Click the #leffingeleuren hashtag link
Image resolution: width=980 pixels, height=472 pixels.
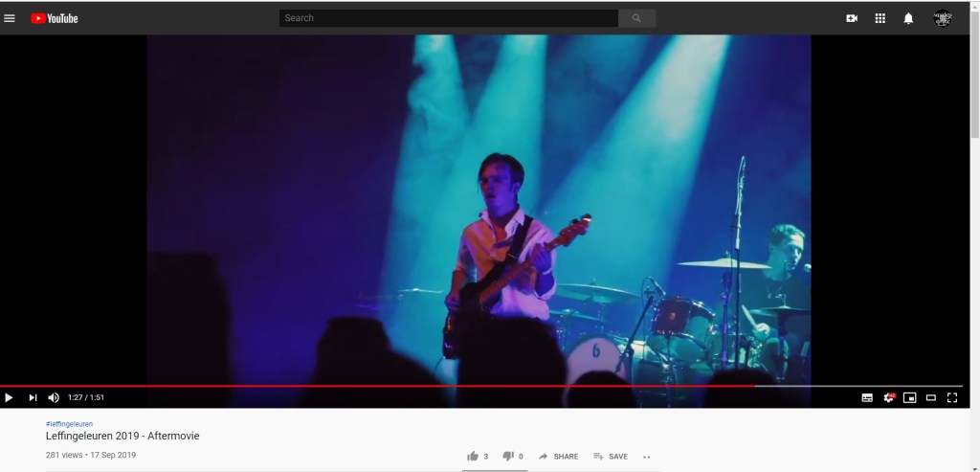pyautogui.click(x=69, y=423)
